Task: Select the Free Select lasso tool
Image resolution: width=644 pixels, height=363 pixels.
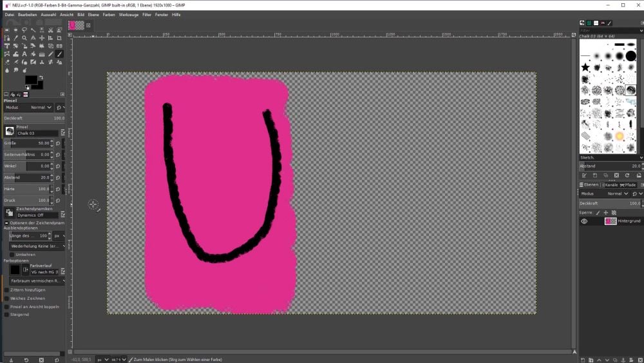Action: [24, 30]
